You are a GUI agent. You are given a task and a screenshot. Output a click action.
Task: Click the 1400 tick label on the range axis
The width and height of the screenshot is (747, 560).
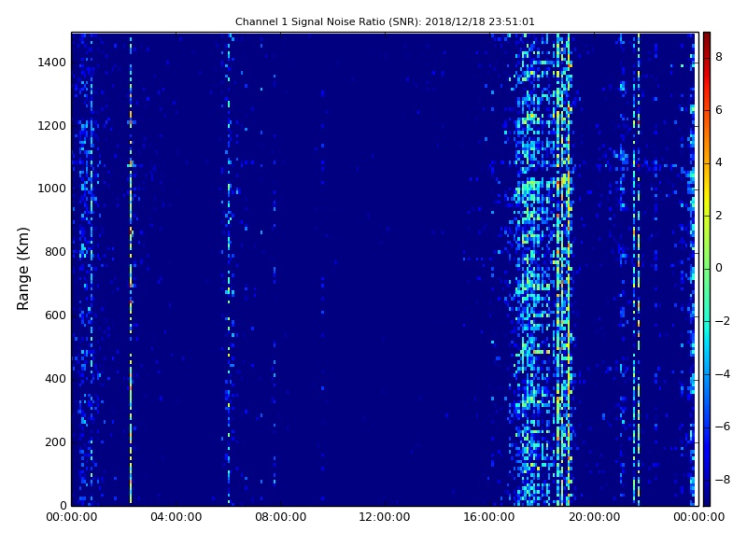(52, 63)
